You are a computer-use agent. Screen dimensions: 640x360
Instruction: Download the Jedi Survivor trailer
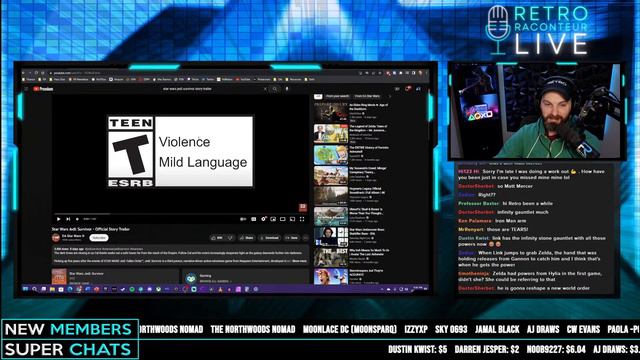coord(269,238)
